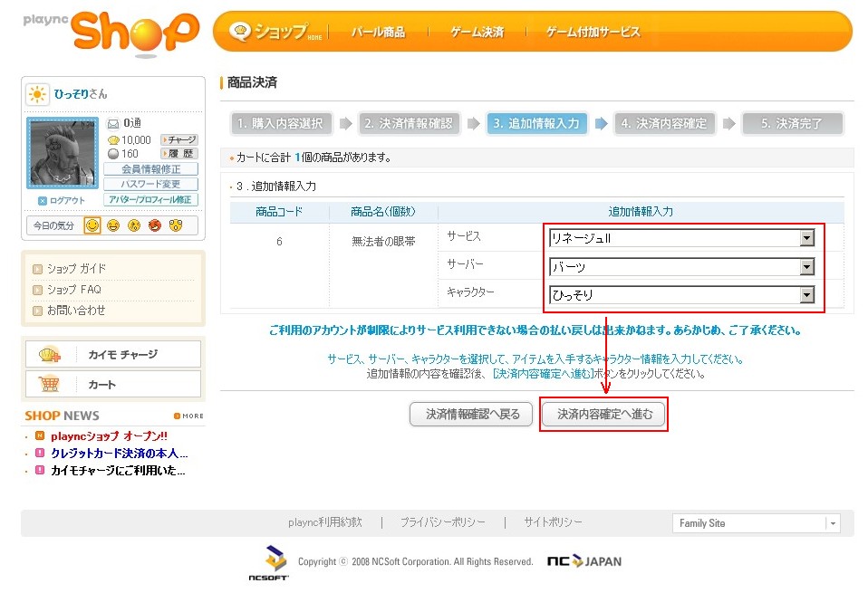Click product code 6 cell
The image size is (868, 593).
280,242
